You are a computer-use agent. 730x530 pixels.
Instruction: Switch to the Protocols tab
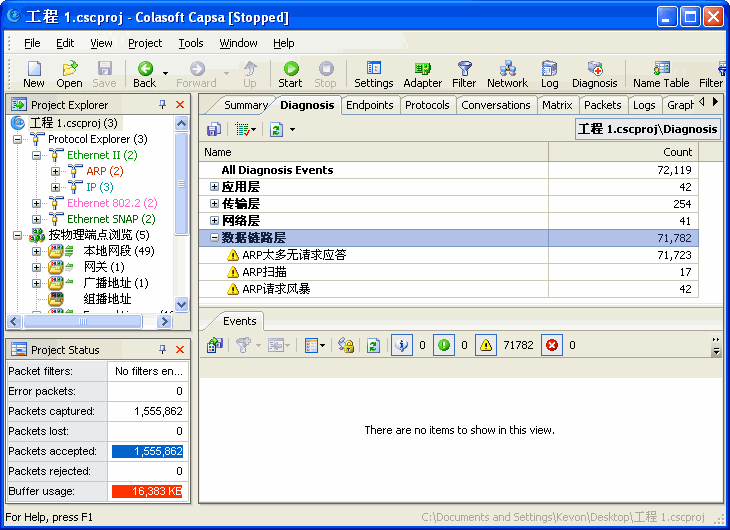427,105
